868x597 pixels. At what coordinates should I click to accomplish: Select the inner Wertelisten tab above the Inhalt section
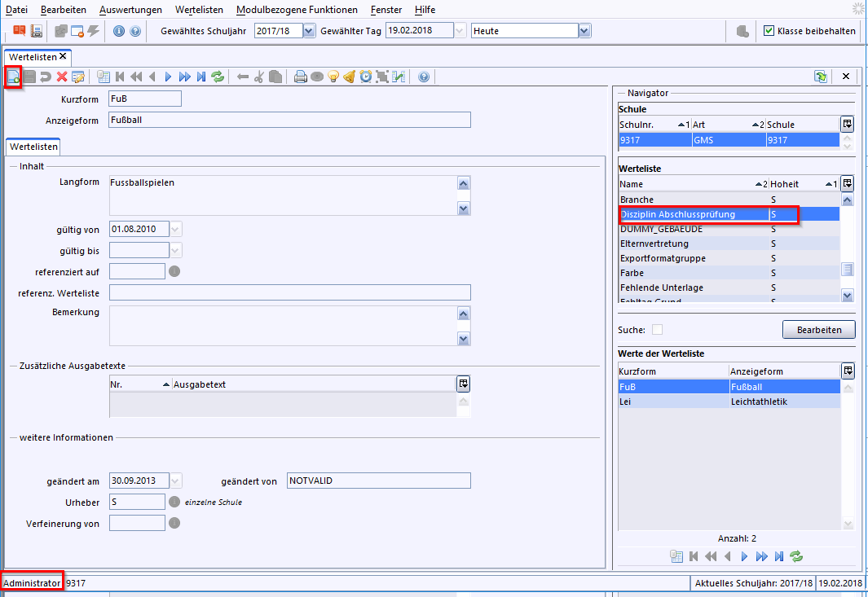point(33,147)
